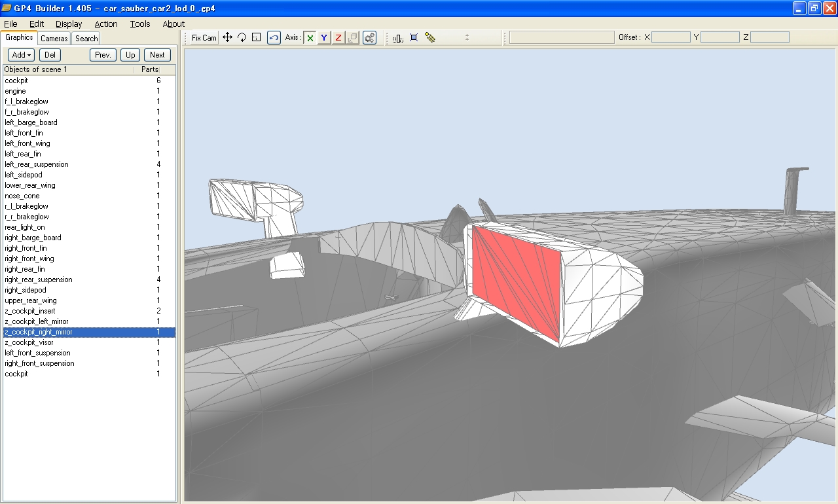
Task: Click the bar-chart objects icon in toolbar
Action: [x=397, y=37]
